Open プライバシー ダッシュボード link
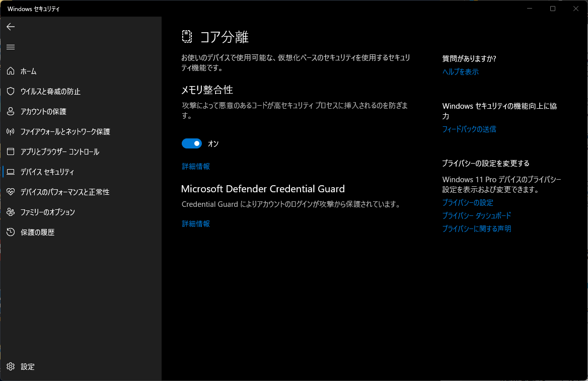The height and width of the screenshot is (381, 588). pyautogui.click(x=477, y=215)
